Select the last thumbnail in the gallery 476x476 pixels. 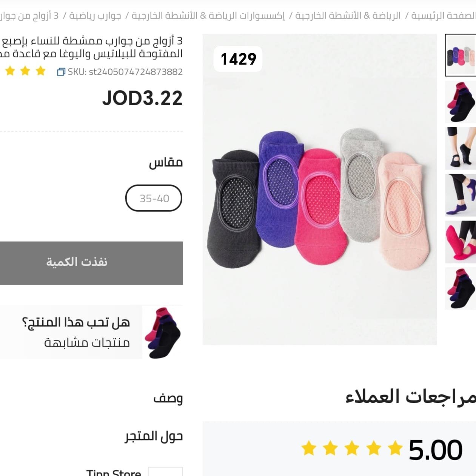(460, 288)
